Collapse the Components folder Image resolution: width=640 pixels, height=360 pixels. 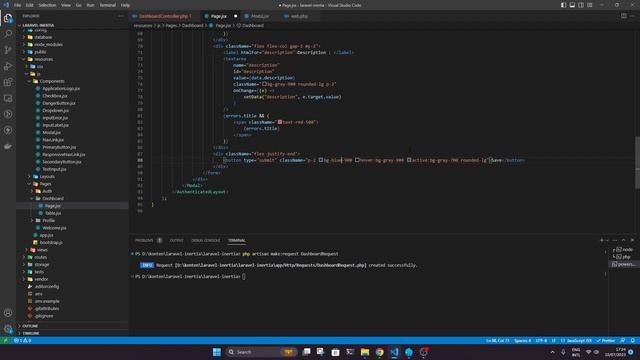pos(52,81)
